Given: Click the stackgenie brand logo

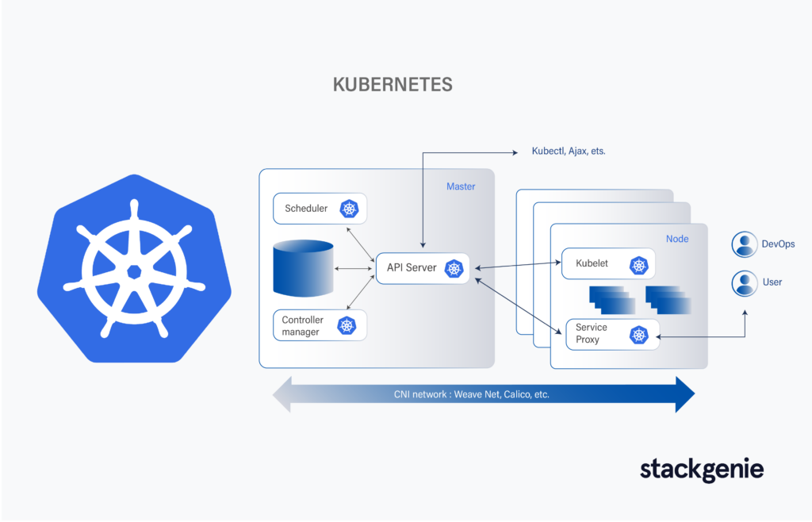Looking at the screenshot, I should 702,470.
